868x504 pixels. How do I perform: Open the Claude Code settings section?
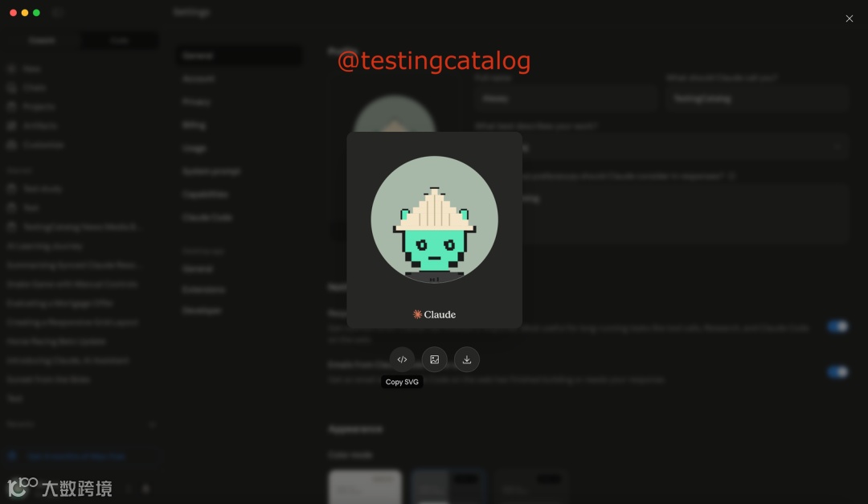pyautogui.click(x=207, y=218)
